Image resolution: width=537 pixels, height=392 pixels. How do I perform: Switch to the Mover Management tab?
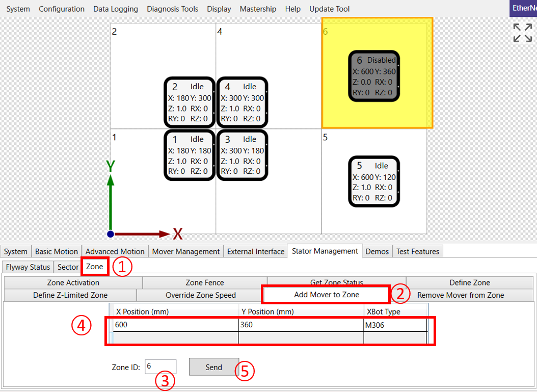pyautogui.click(x=186, y=251)
